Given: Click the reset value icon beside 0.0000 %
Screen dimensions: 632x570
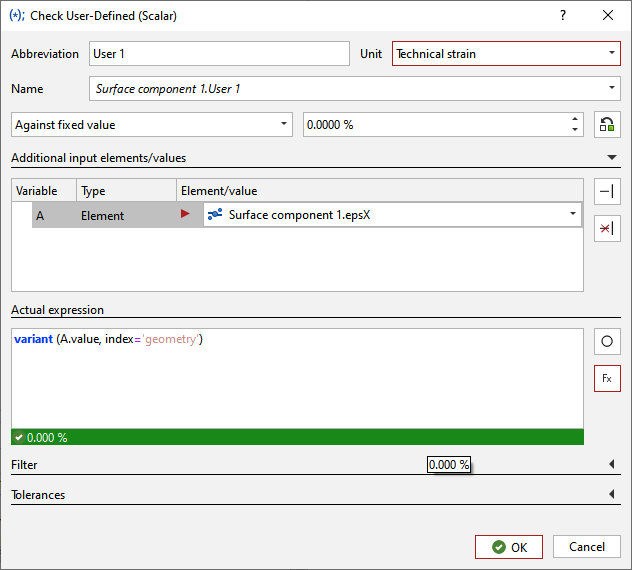Looking at the screenshot, I should click(607, 125).
